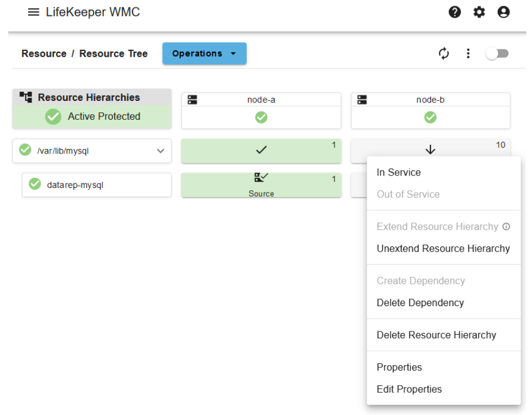Click the node-b server icon
The image size is (532, 415).
(x=362, y=100)
